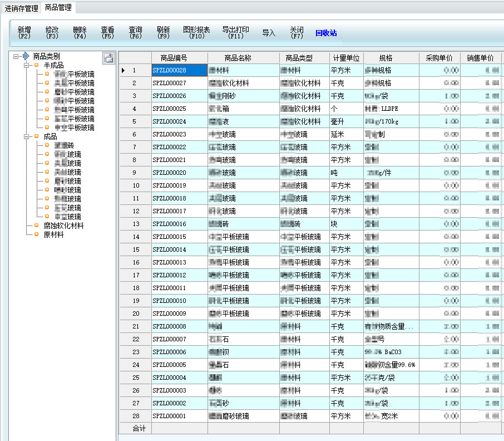Screen dimensions: 504x441
Task: Click the tree panel toggle icon beside 商品类别
Action: pyautogui.click(x=108, y=58)
